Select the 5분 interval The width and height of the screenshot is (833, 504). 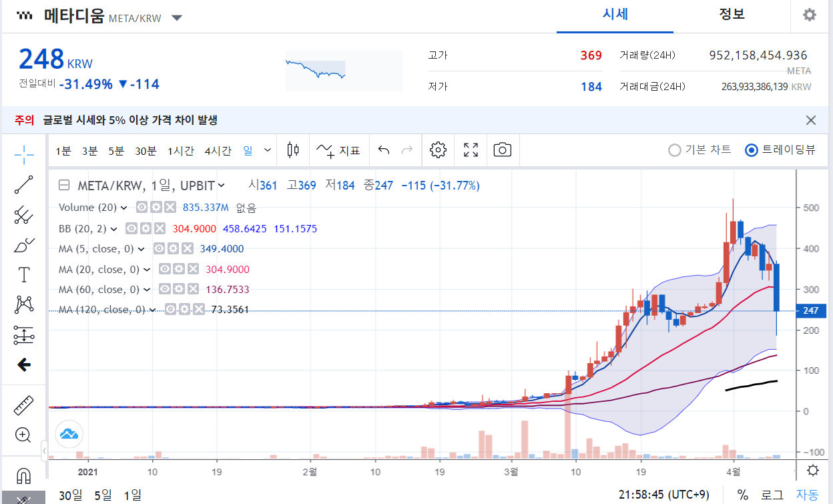tap(117, 151)
